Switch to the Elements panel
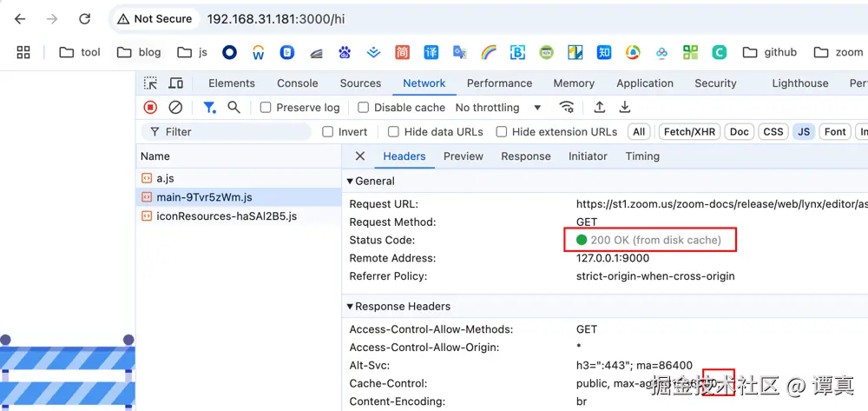This screenshot has width=868, height=411. [x=232, y=83]
